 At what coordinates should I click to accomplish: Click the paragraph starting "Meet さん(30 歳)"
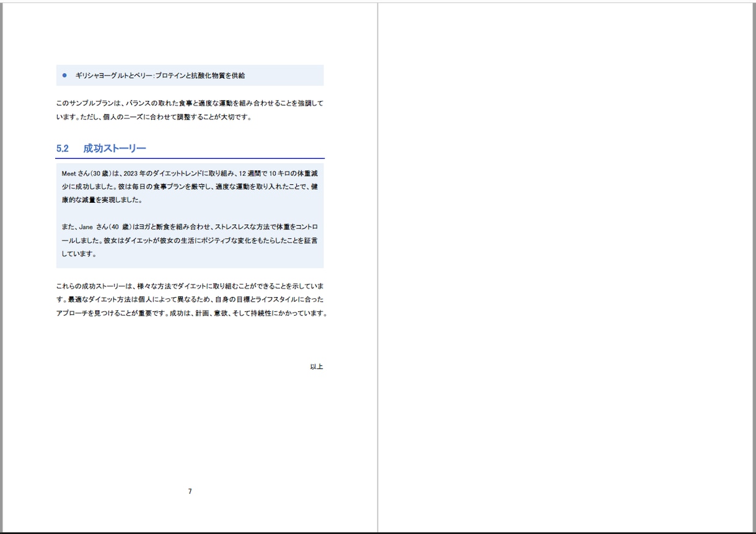pyautogui.click(x=190, y=187)
